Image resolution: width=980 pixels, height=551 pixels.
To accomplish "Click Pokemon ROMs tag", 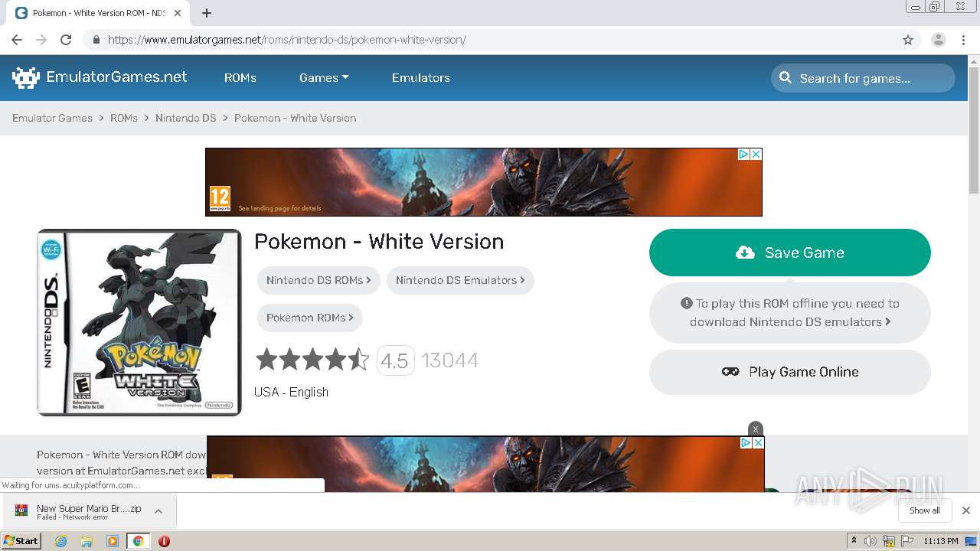I will (x=310, y=318).
